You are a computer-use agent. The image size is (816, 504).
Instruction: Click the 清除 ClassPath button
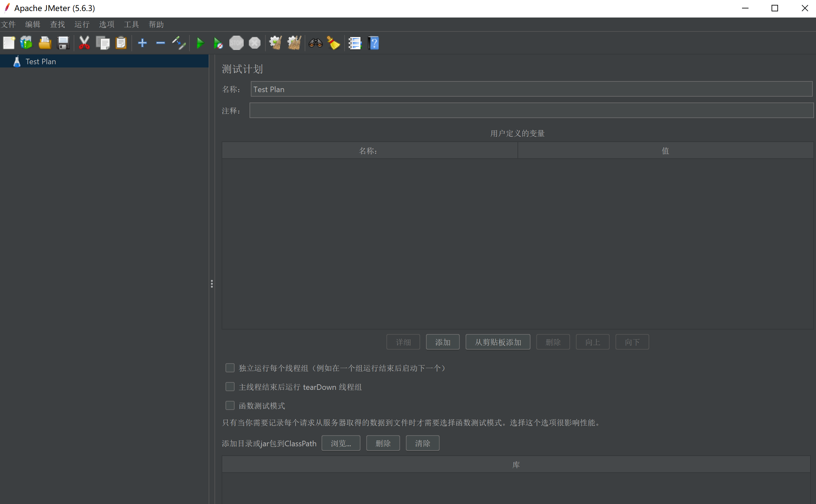click(x=422, y=443)
